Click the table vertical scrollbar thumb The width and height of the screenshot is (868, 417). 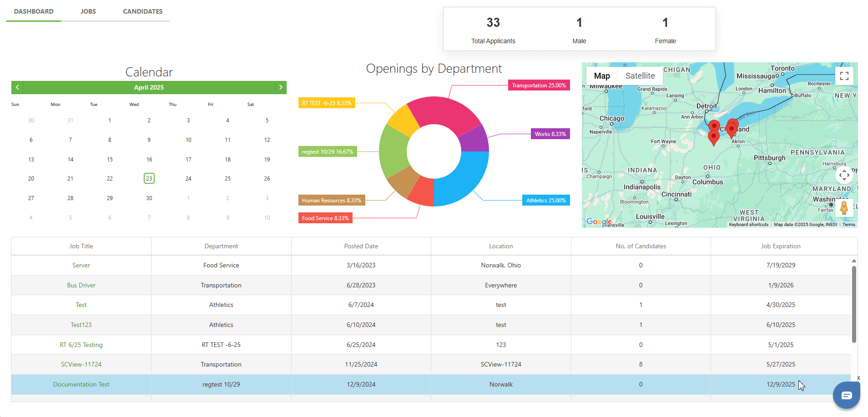click(854, 304)
